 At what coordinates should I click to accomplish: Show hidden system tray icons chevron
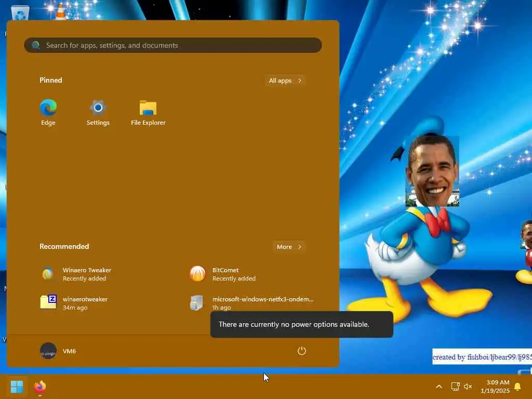(438, 387)
